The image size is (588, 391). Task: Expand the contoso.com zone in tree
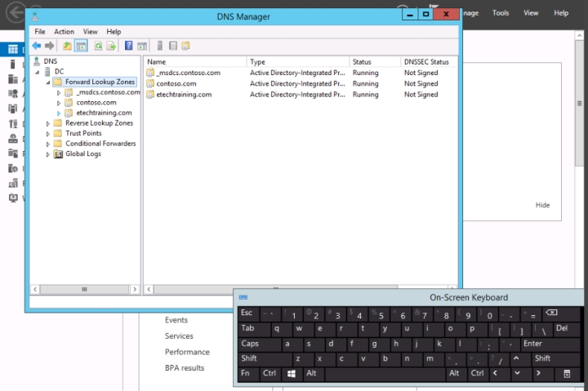pos(59,103)
